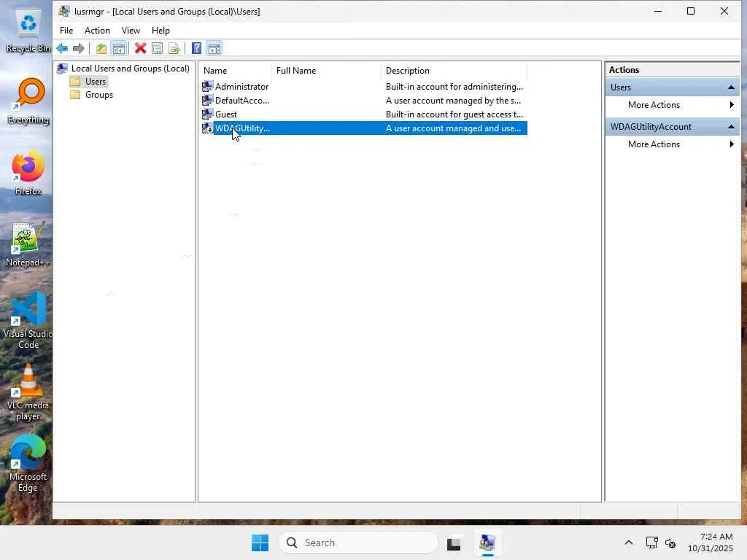Viewport: 747px width, 560px height.
Task: Open the Windows Start button
Action: (x=260, y=542)
